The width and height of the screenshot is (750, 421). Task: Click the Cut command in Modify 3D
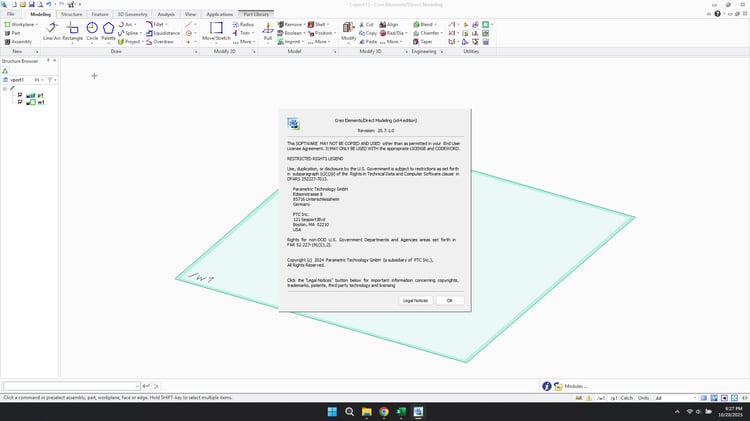[366, 24]
